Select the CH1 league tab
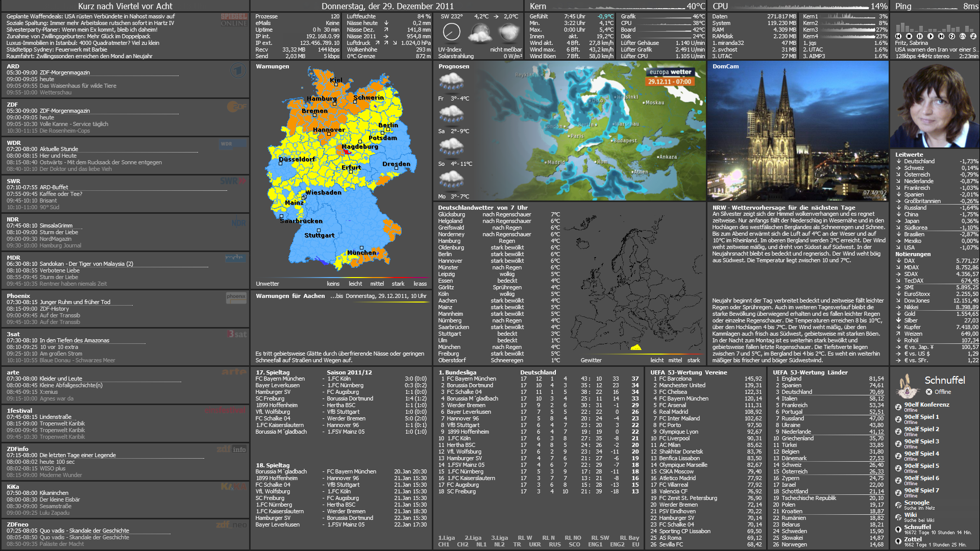This screenshot has width=980, height=551. 444,544
